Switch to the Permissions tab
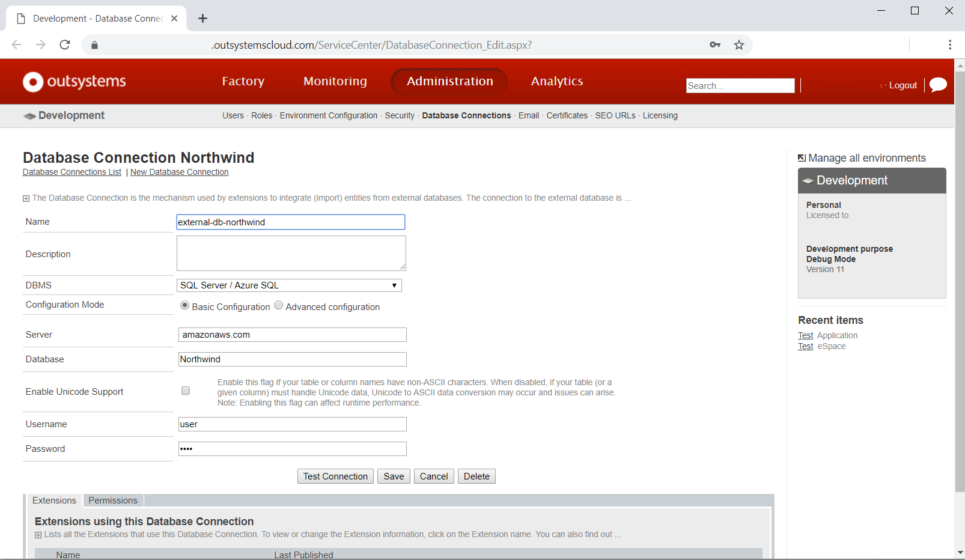The height and width of the screenshot is (560, 965). click(x=112, y=500)
